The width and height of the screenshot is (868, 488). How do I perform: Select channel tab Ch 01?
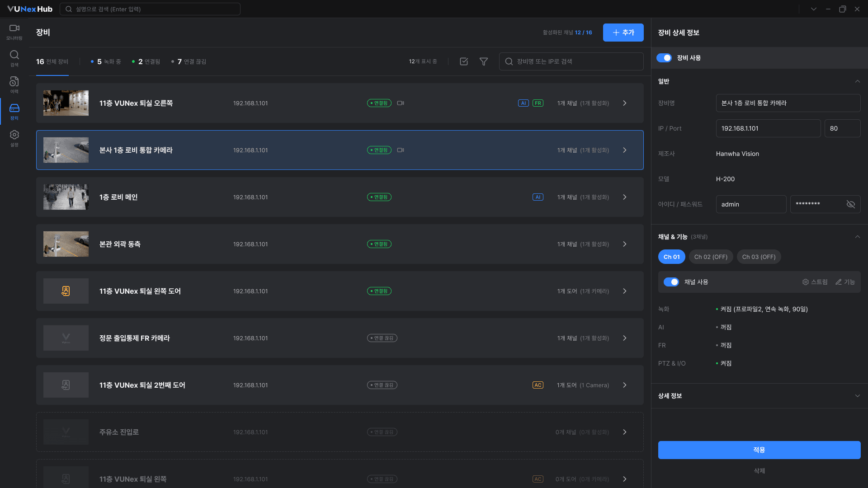tap(672, 257)
